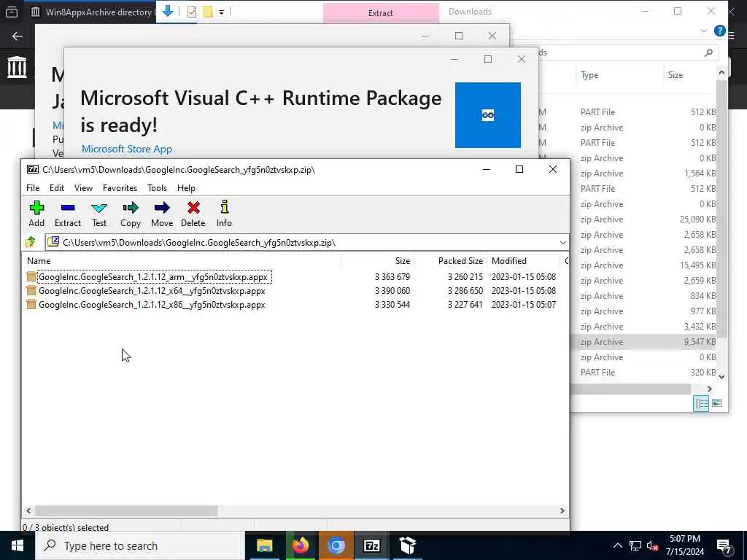Click the Explorer quick access down-arrow icon

[x=168, y=12]
